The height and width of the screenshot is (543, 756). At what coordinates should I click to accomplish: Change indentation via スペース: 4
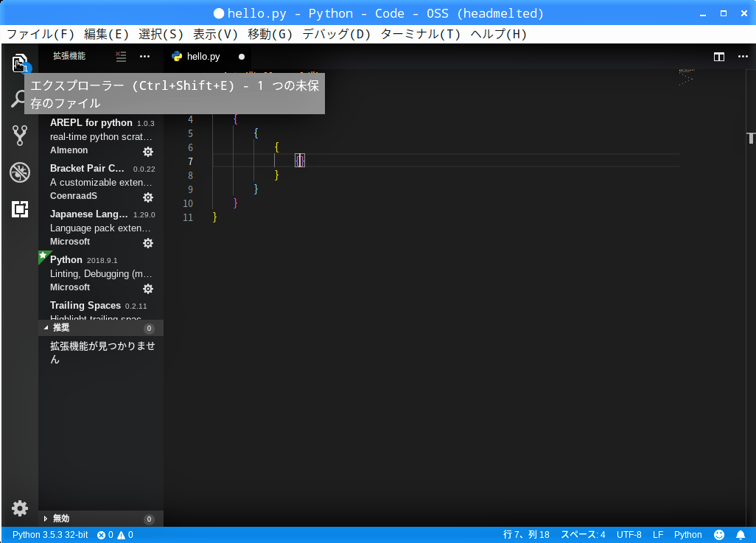tap(583, 535)
